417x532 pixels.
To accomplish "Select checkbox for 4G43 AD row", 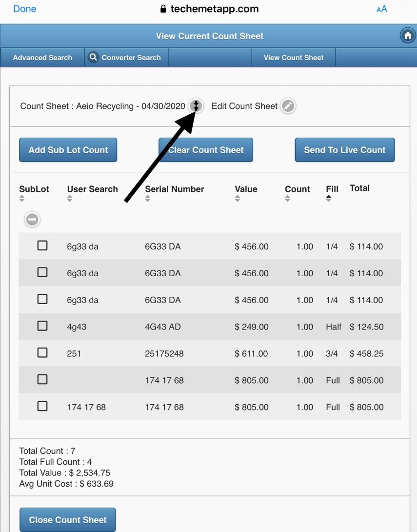I will [x=42, y=326].
